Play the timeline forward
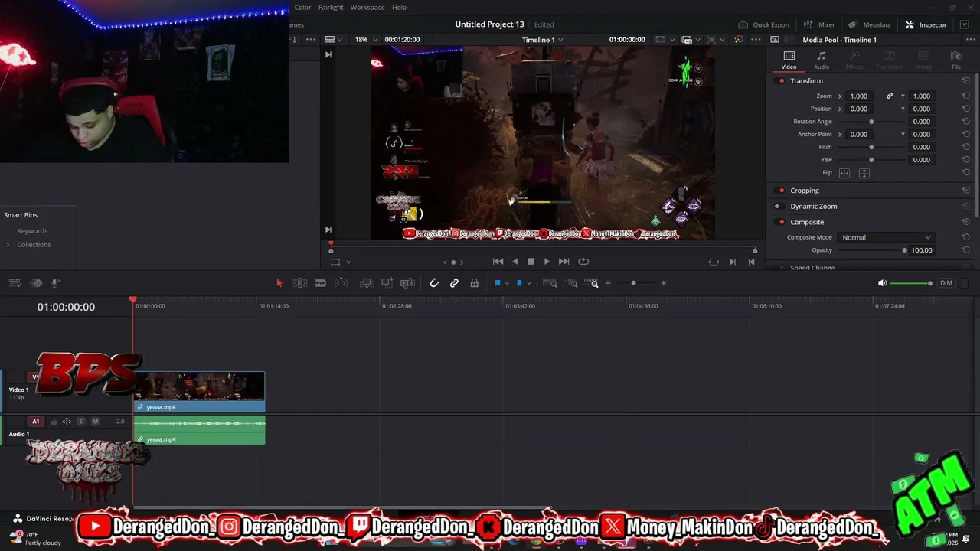The image size is (980, 551). 547,262
